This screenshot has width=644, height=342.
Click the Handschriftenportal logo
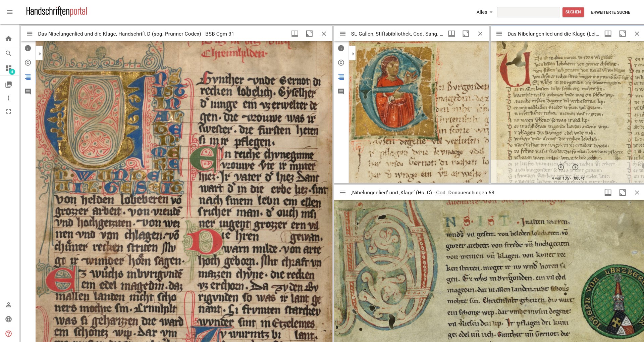pyautogui.click(x=57, y=11)
